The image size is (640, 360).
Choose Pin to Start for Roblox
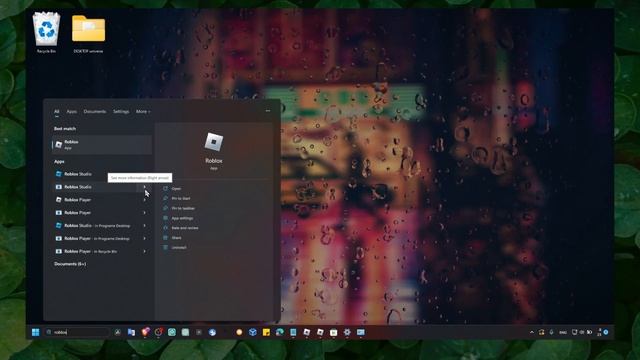coord(181,198)
